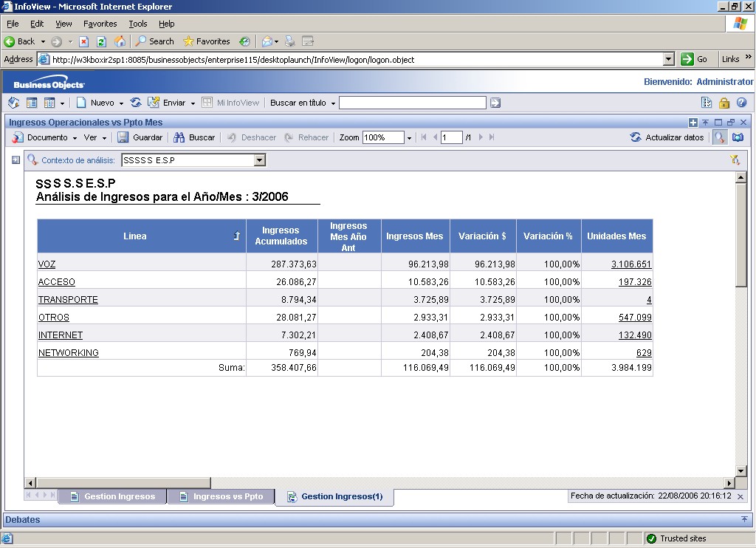Expand the Documento menu dropdown
Screen dimensions: 756x548
pyautogui.click(x=74, y=137)
